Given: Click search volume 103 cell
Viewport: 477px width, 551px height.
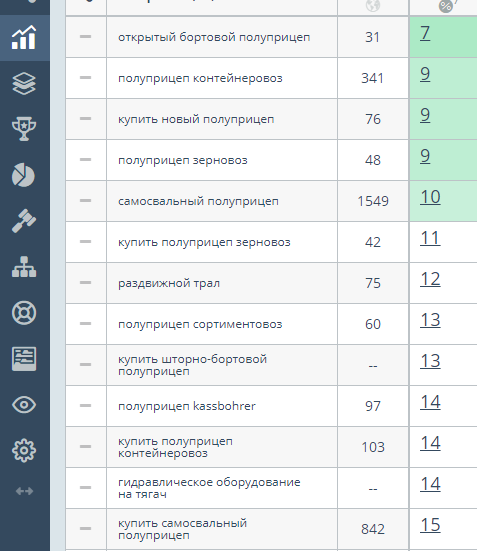Looking at the screenshot, I should pos(373,447).
